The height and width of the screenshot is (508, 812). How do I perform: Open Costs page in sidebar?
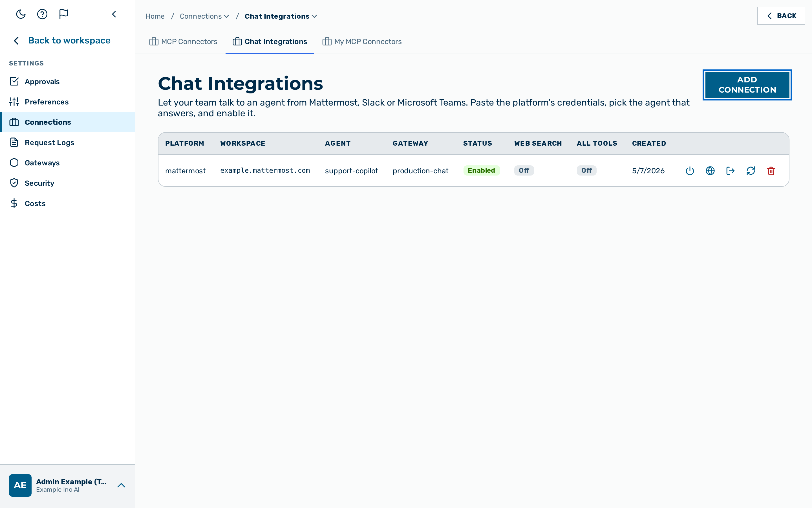tap(67, 203)
